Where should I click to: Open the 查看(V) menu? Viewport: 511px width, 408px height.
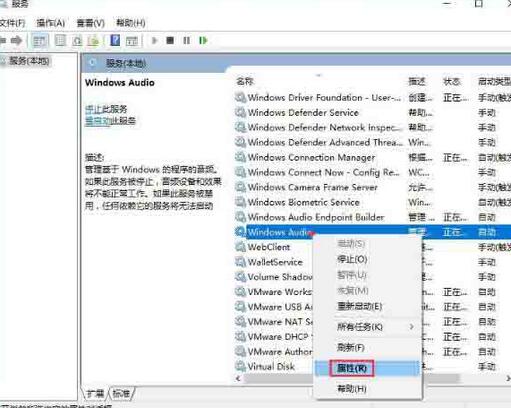(90, 23)
